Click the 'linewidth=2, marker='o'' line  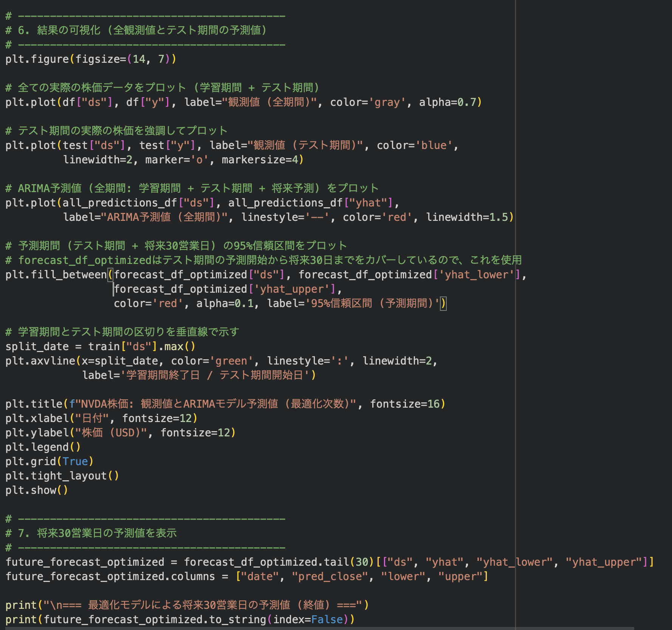183,160
